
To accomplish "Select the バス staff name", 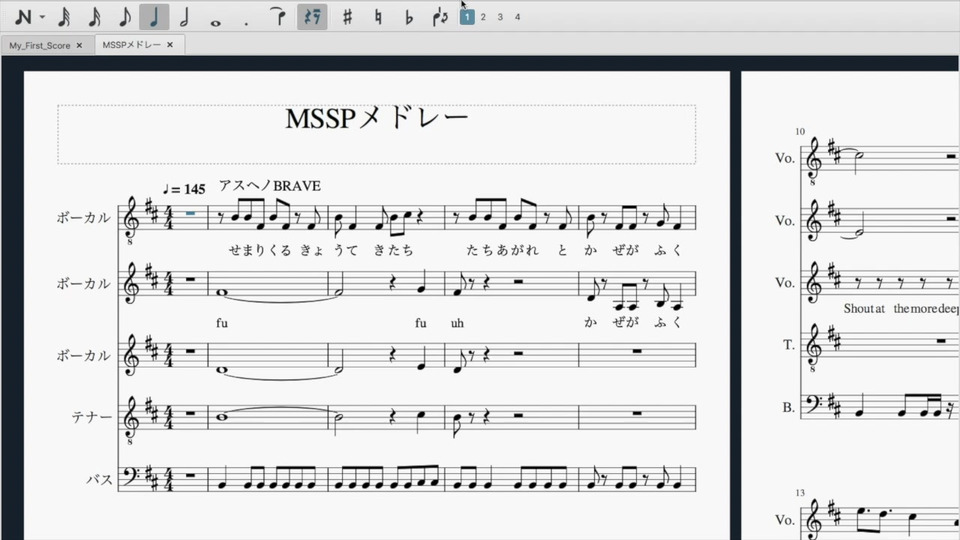I will (x=99, y=479).
